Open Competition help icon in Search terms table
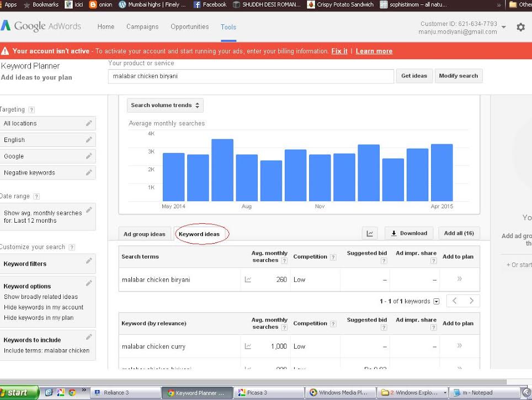The height and width of the screenshot is (400, 532). pyautogui.click(x=333, y=257)
